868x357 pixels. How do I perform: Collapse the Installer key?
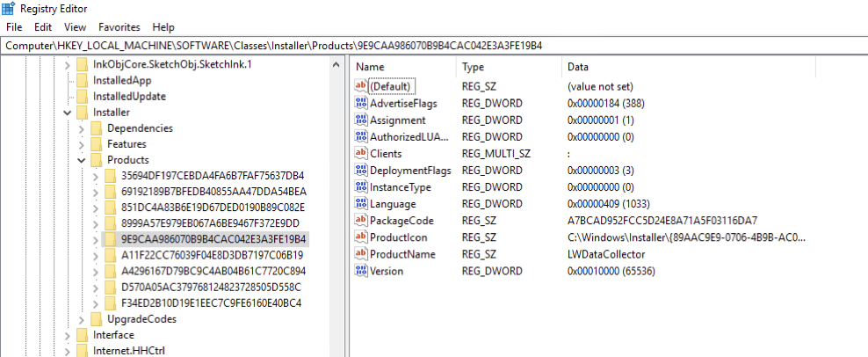pyautogui.click(x=68, y=113)
